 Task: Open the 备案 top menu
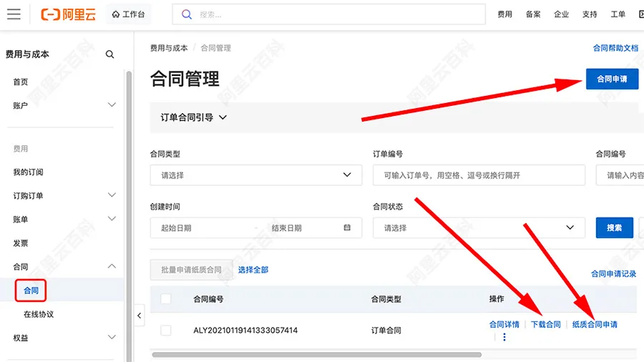[x=533, y=14]
